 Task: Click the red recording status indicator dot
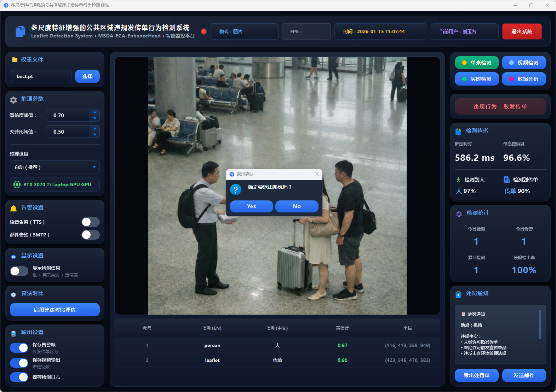point(204,31)
